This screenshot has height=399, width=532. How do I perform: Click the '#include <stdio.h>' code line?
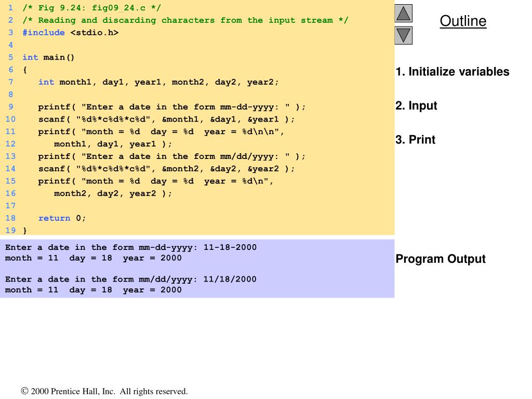coord(71,33)
